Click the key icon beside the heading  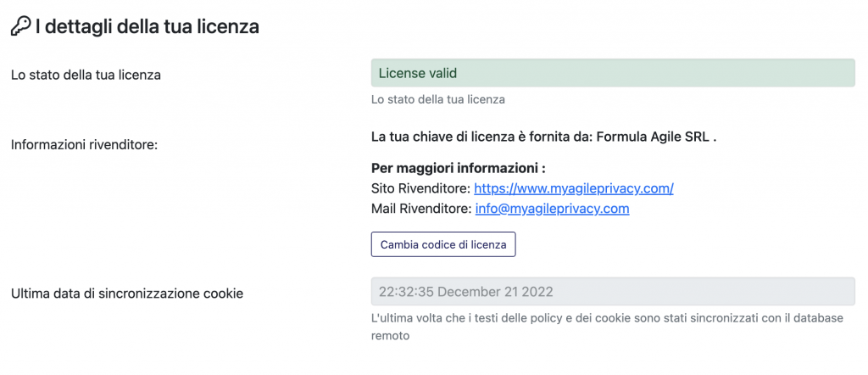pos(20,26)
